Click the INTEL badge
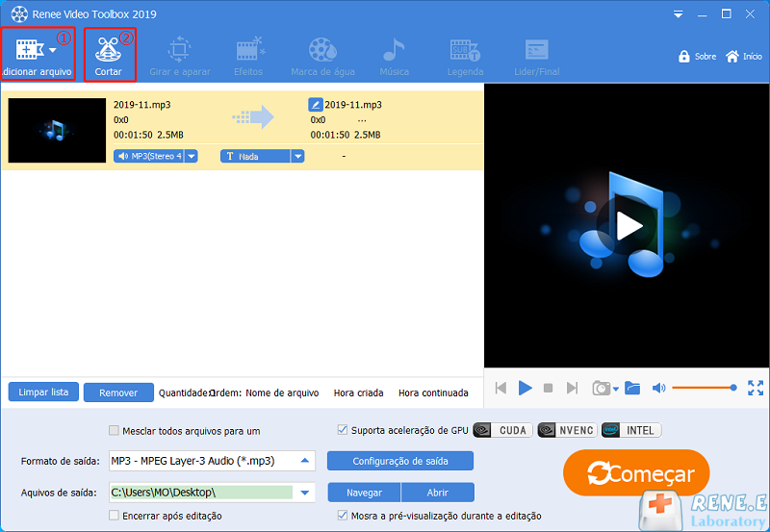This screenshot has height=532, width=770. point(631,430)
